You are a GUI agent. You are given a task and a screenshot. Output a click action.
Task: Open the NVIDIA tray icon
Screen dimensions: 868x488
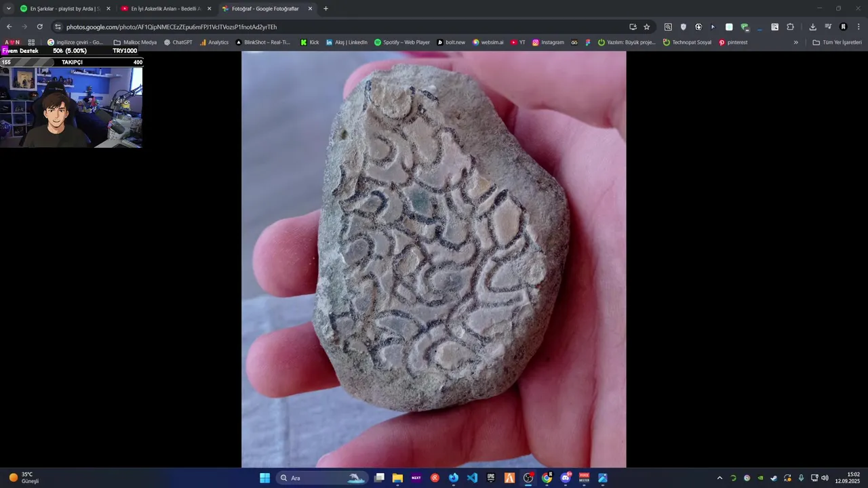pyautogui.click(x=760, y=478)
